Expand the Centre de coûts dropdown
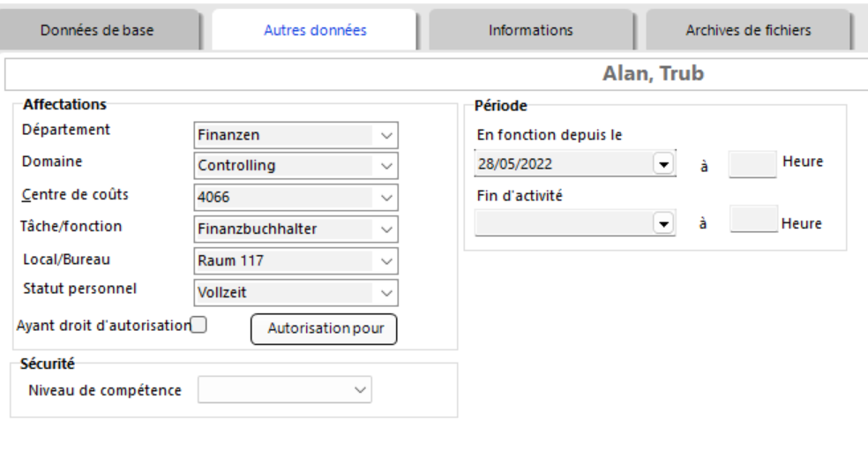The image size is (868, 451). coord(385,198)
